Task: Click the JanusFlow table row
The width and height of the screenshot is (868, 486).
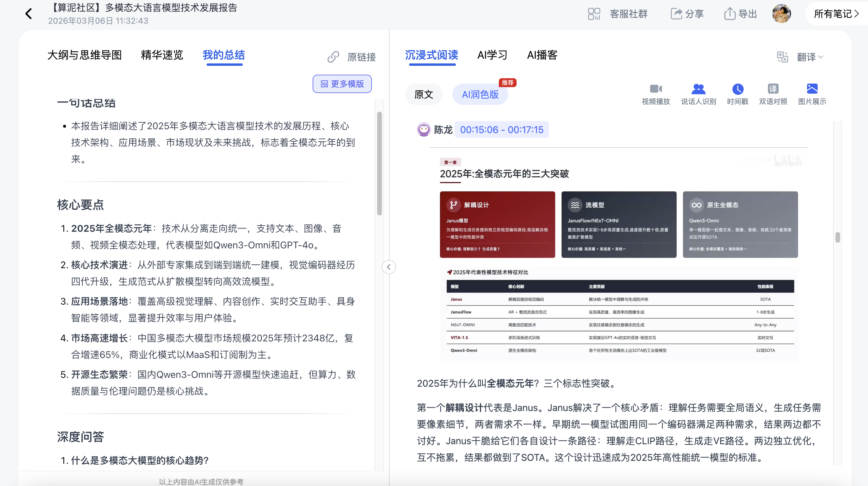Action: click(x=620, y=312)
